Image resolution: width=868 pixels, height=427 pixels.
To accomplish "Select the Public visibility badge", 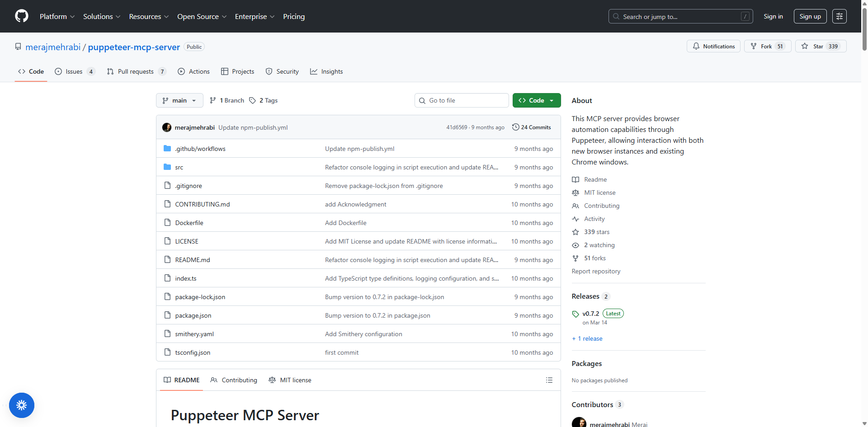I will [193, 47].
